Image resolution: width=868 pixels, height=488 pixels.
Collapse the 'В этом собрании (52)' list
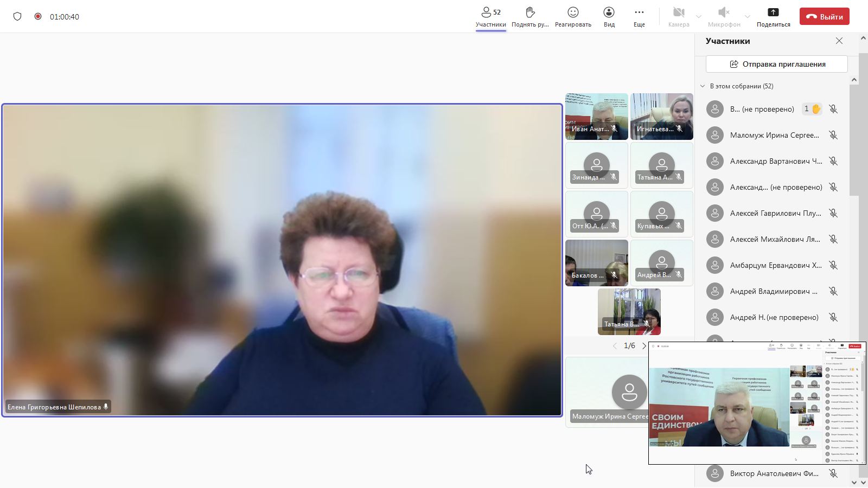click(x=703, y=86)
